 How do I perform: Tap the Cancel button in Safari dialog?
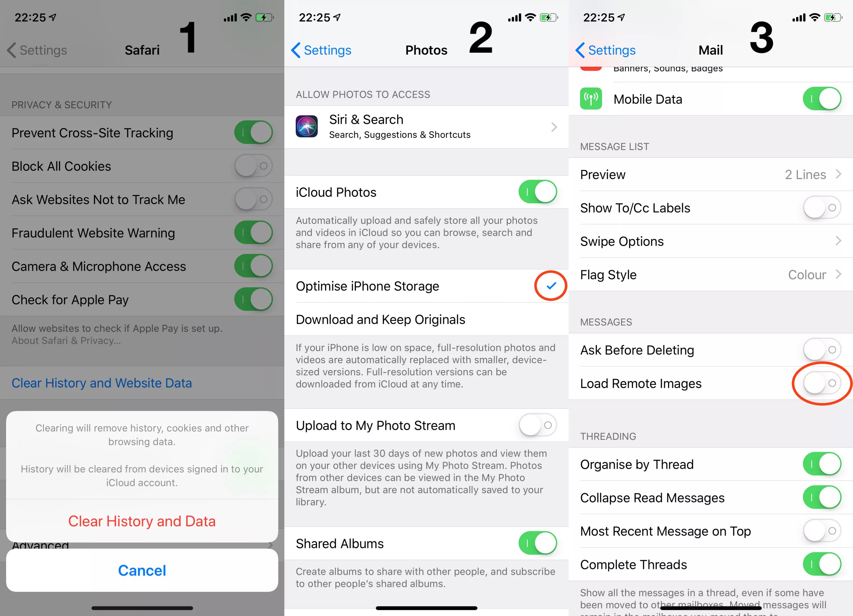coord(141,568)
